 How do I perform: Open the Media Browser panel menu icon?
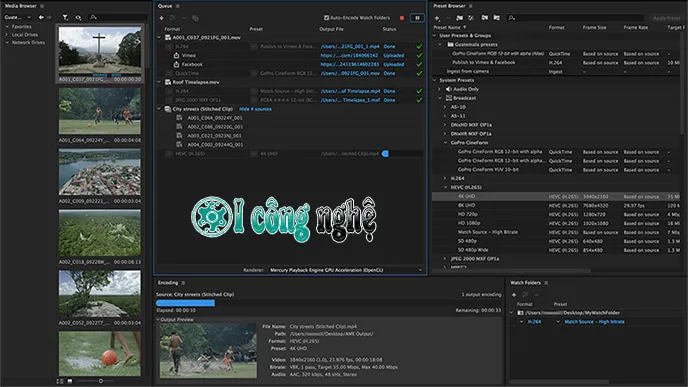pyautogui.click(x=42, y=6)
